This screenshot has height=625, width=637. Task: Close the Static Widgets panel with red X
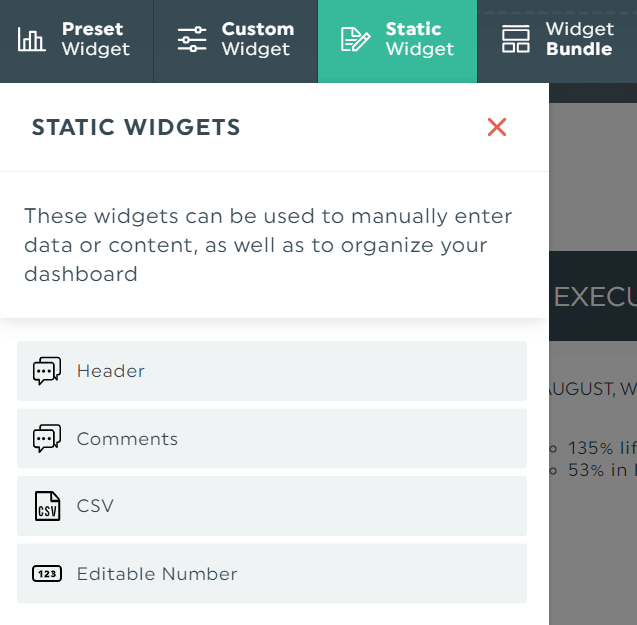click(x=497, y=127)
